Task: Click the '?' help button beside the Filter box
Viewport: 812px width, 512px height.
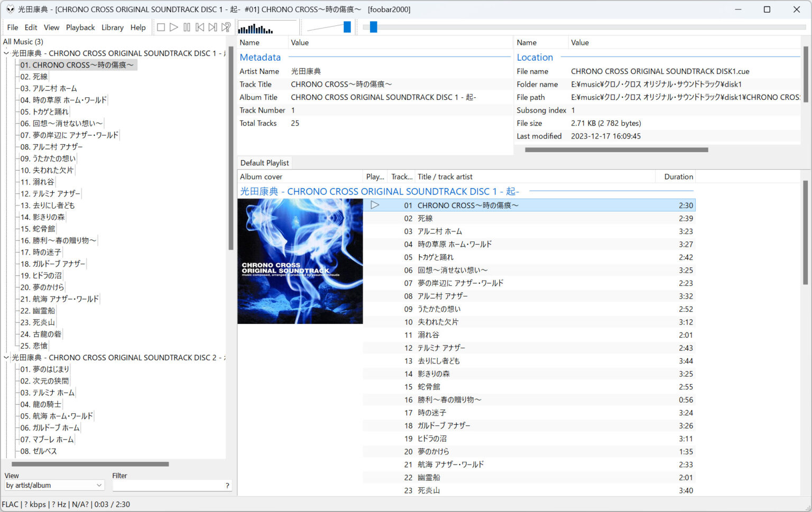Action: pos(227,485)
